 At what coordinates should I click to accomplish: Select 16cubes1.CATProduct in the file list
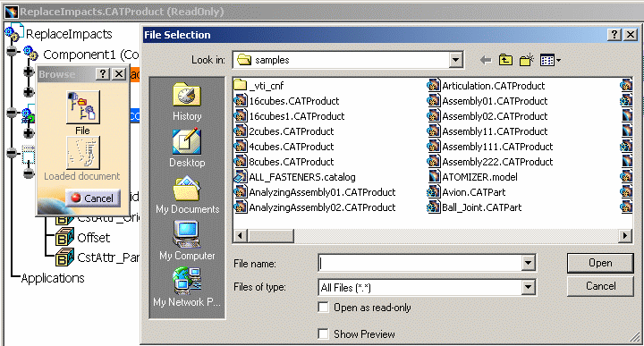tap(297, 116)
